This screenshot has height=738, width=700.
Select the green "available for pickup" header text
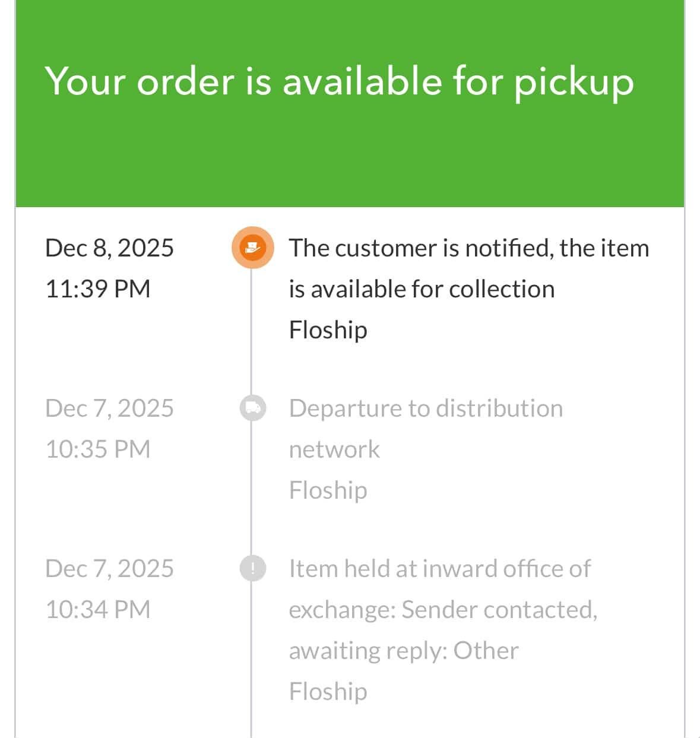click(x=339, y=81)
